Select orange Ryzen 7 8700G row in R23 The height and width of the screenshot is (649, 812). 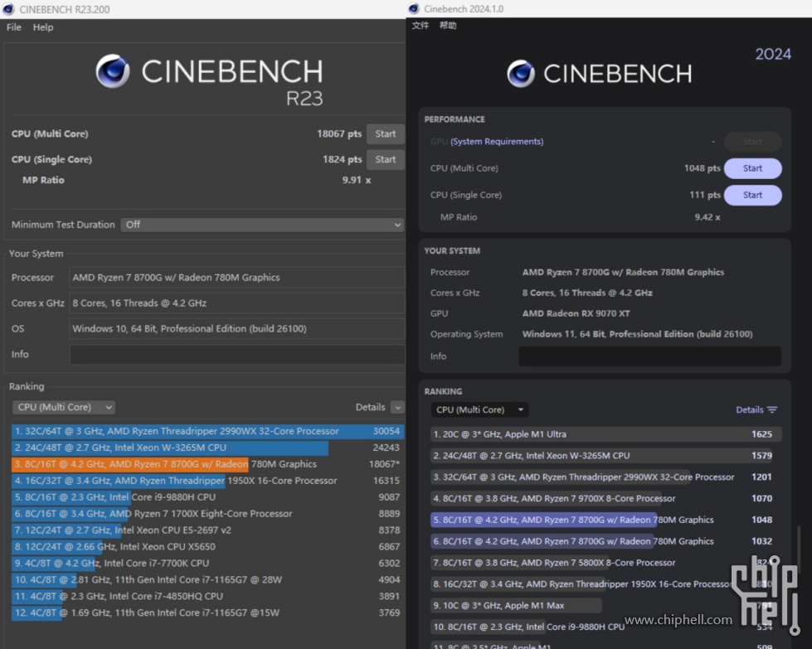207,464
